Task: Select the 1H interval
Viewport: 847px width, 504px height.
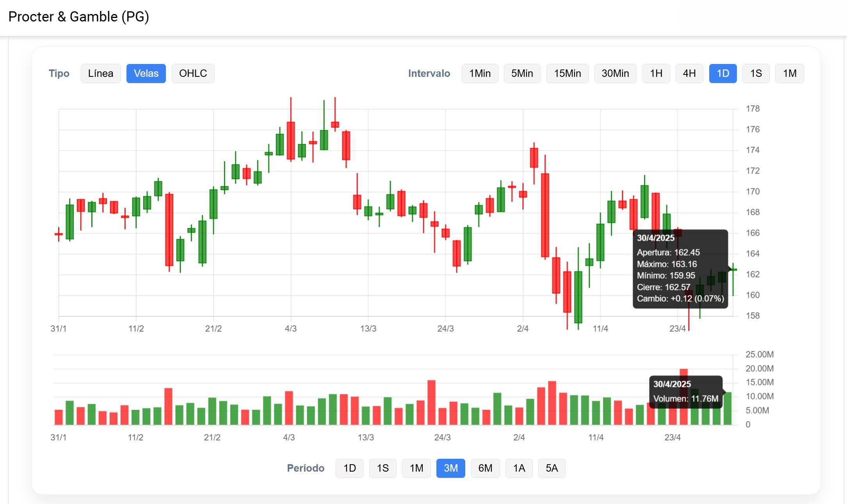Action: pos(656,73)
